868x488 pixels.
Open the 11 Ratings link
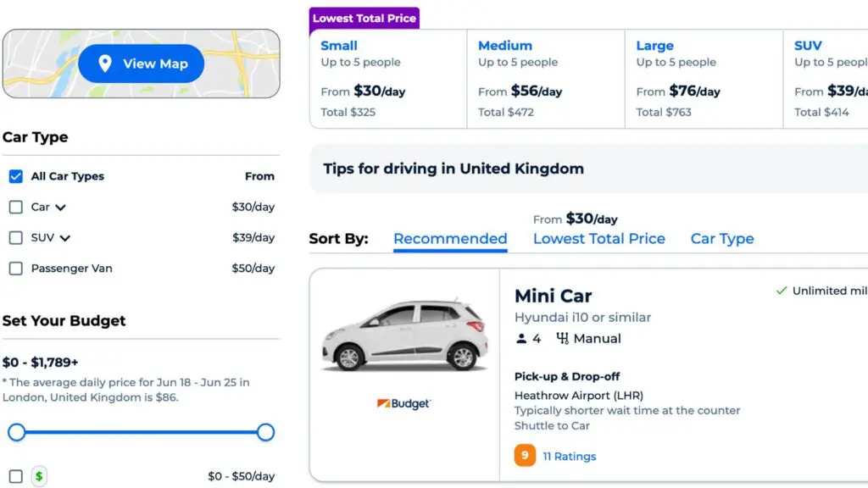click(x=570, y=456)
